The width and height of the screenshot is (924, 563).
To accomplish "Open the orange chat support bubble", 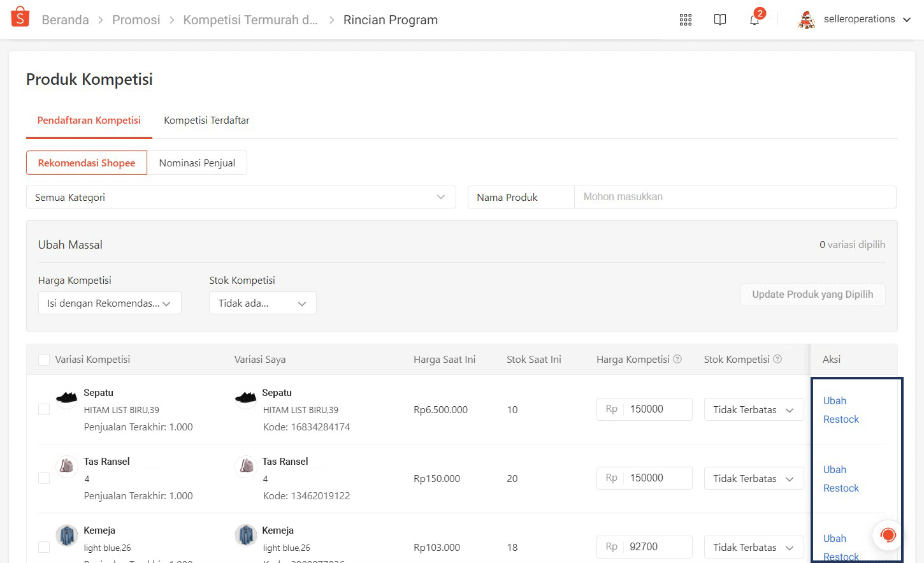I will pos(888,535).
